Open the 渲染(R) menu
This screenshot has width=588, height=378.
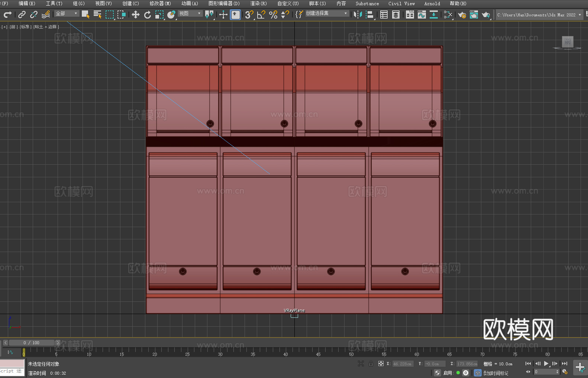(x=258, y=3)
